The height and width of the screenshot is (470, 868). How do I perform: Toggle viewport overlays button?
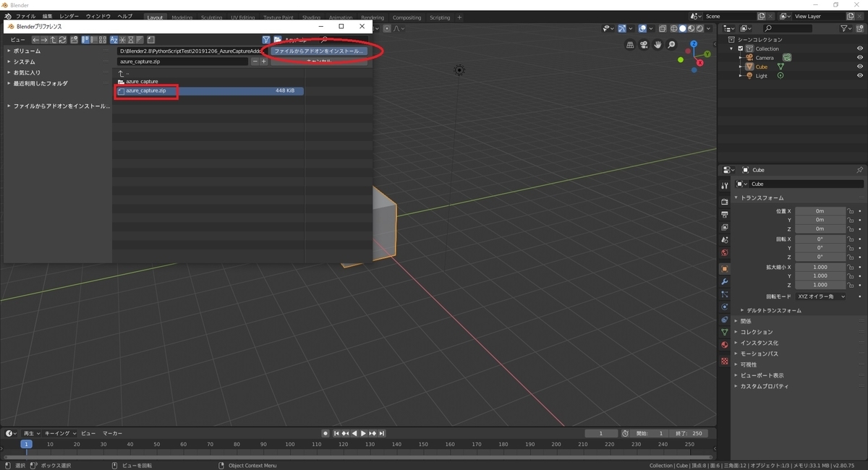(x=643, y=28)
